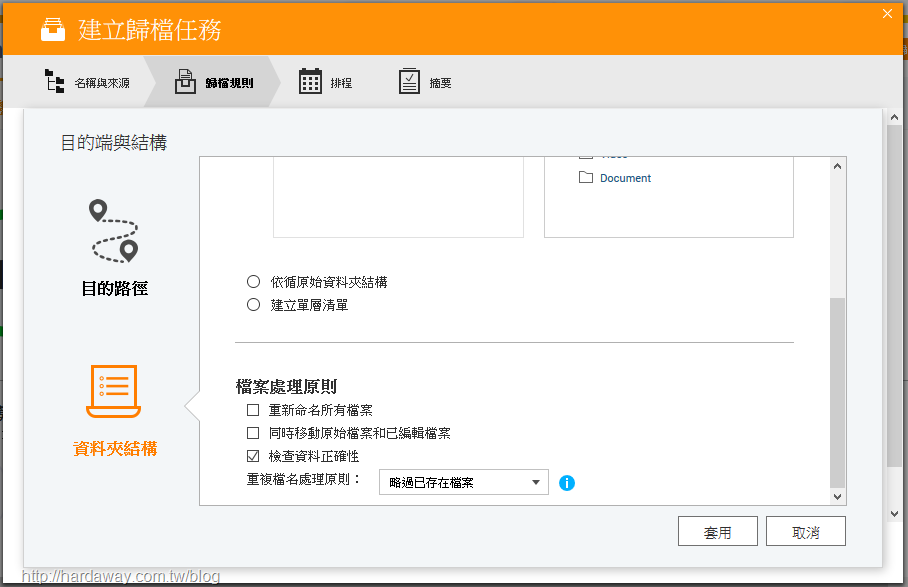
Task: Click the Document folder icon
Action: (586, 177)
